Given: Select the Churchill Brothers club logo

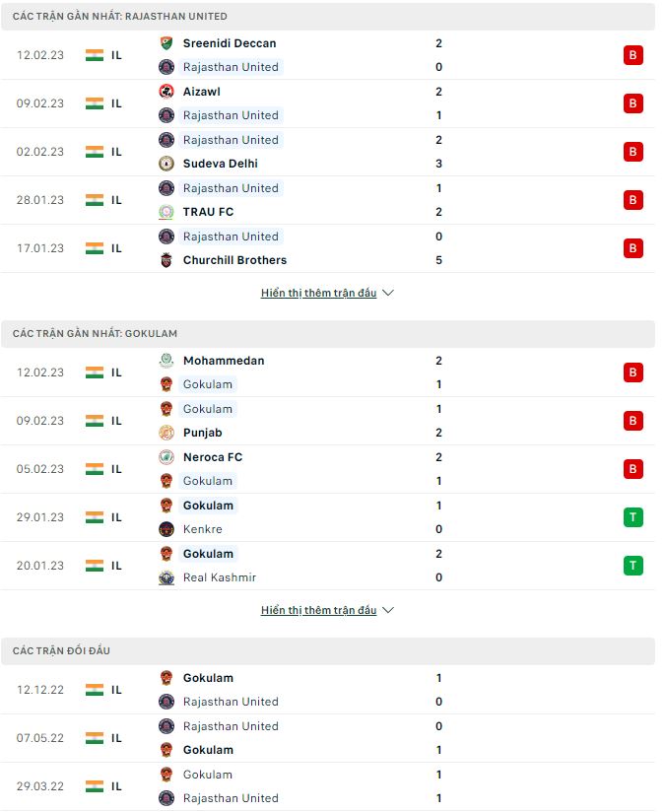Looking at the screenshot, I should click(x=166, y=260).
